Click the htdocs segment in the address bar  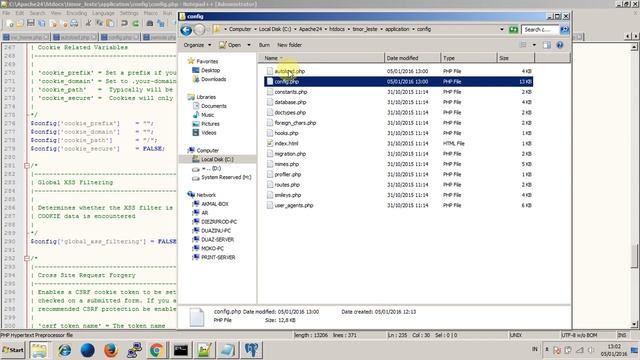tap(337, 29)
